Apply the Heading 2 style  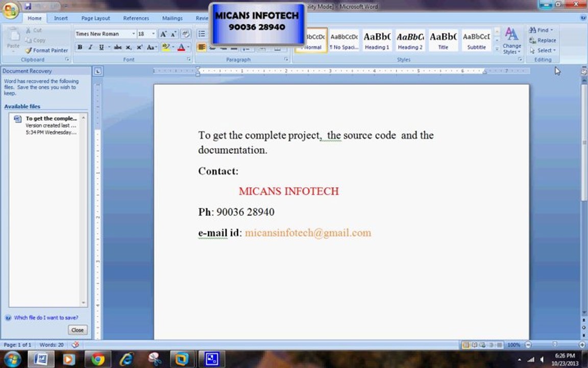coord(410,40)
